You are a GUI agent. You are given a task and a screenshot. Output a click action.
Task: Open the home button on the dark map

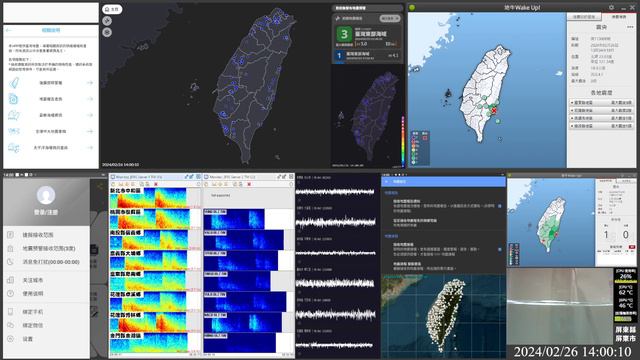tap(112, 9)
